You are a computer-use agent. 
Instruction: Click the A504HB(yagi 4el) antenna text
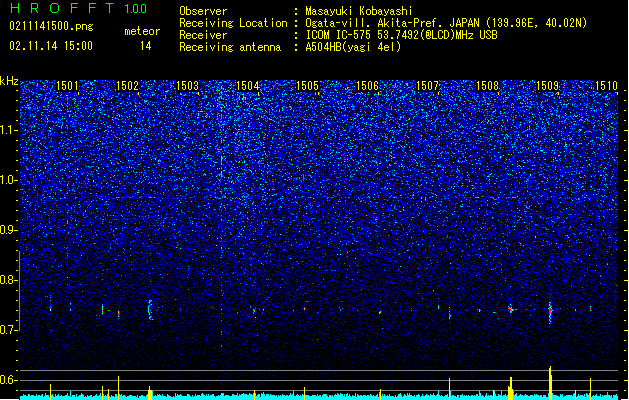click(353, 47)
